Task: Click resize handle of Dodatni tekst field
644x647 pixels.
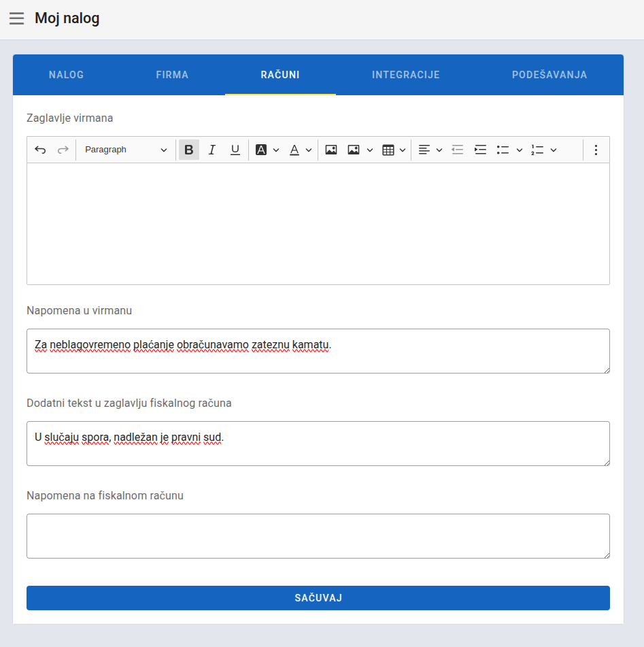Action: pos(607,463)
